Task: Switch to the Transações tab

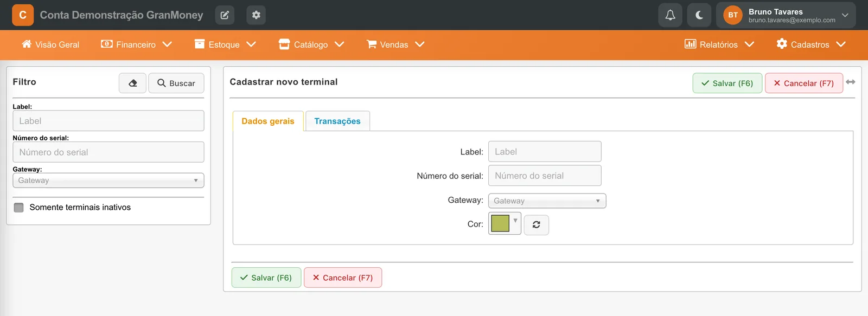Action: [x=337, y=121]
